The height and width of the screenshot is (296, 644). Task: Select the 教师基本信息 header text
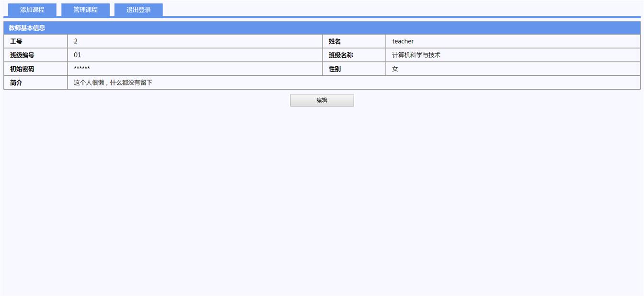click(x=27, y=28)
